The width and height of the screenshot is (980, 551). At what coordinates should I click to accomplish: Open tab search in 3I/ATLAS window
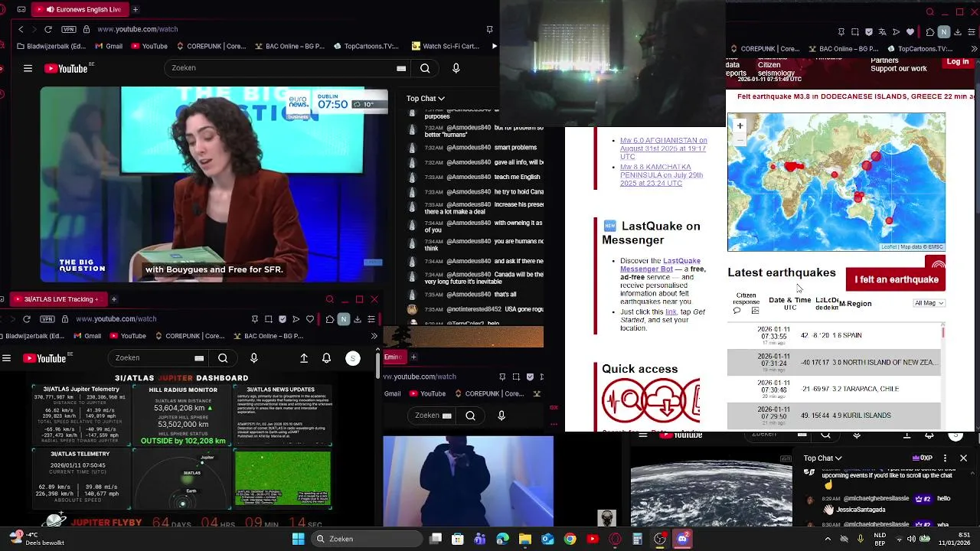330,299
